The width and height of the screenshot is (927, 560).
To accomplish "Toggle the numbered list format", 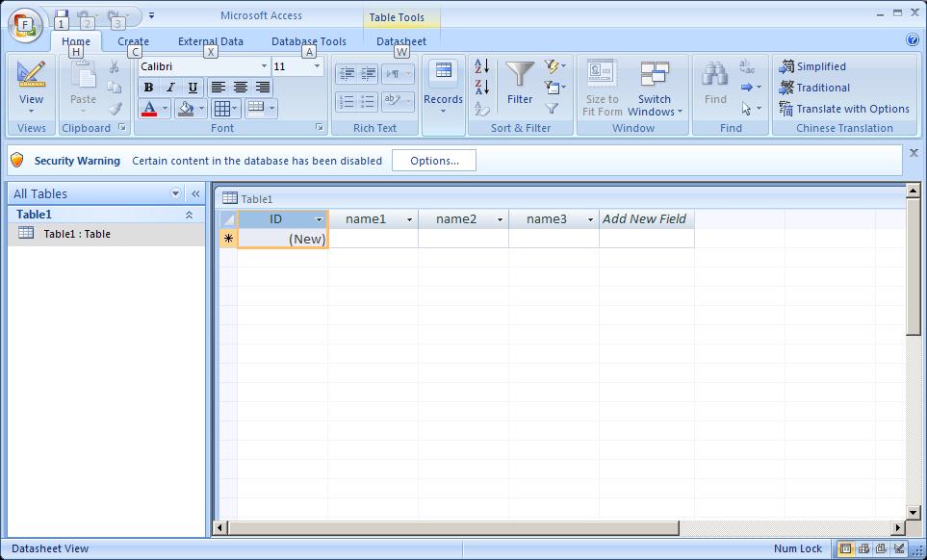I will [347, 101].
